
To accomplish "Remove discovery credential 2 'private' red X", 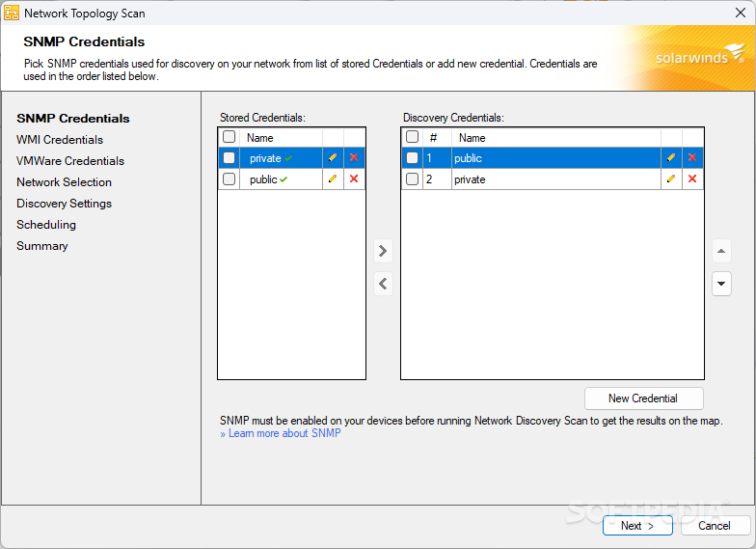I will 692,179.
